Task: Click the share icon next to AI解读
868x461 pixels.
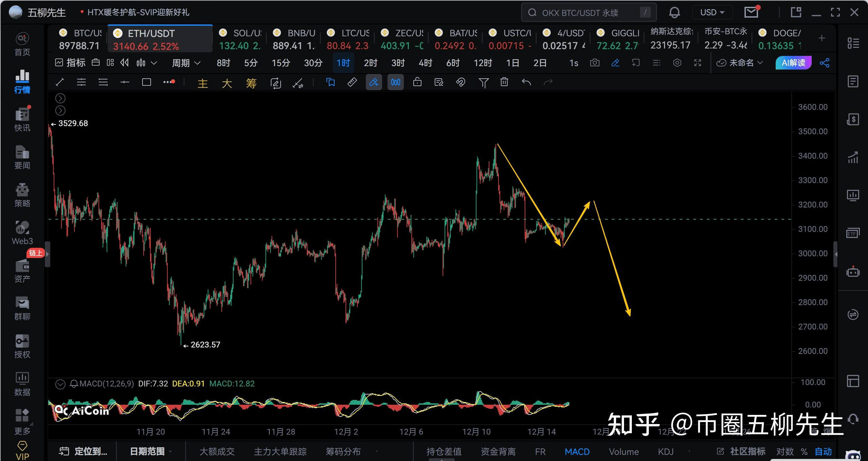Action: [x=825, y=63]
